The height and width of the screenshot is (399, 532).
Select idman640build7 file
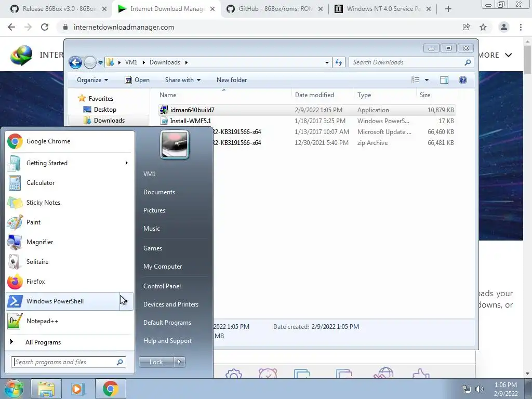point(307,110)
